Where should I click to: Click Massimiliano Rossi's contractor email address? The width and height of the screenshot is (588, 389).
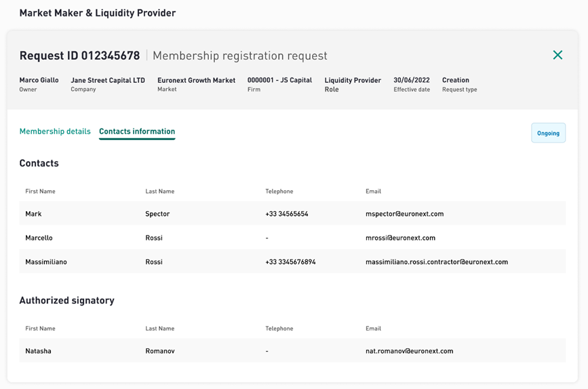[x=437, y=262]
